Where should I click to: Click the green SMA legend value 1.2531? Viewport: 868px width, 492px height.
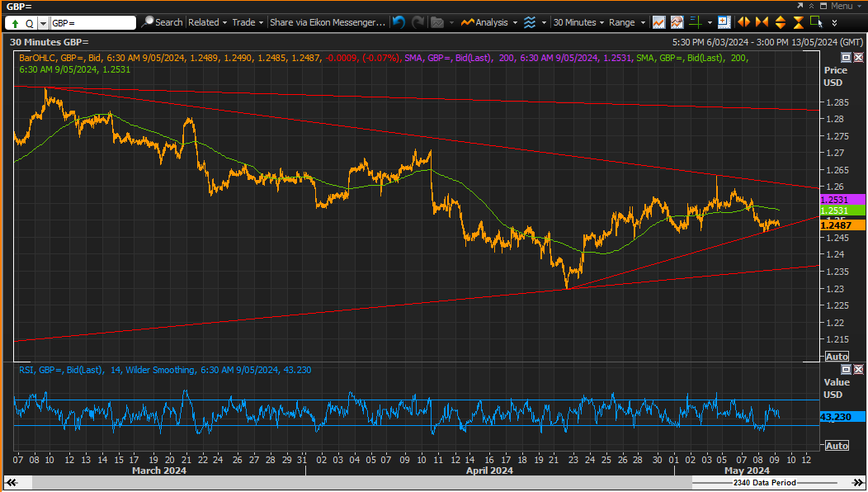118,69
